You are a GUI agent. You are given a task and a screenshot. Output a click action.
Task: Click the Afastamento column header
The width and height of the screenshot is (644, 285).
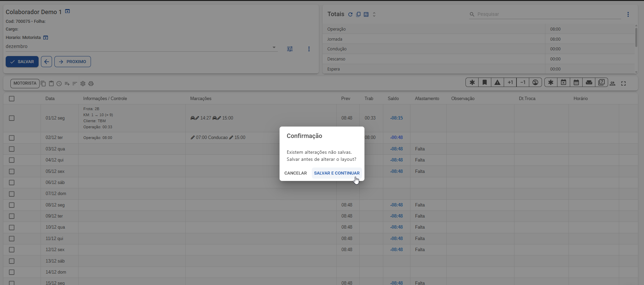pos(427,99)
